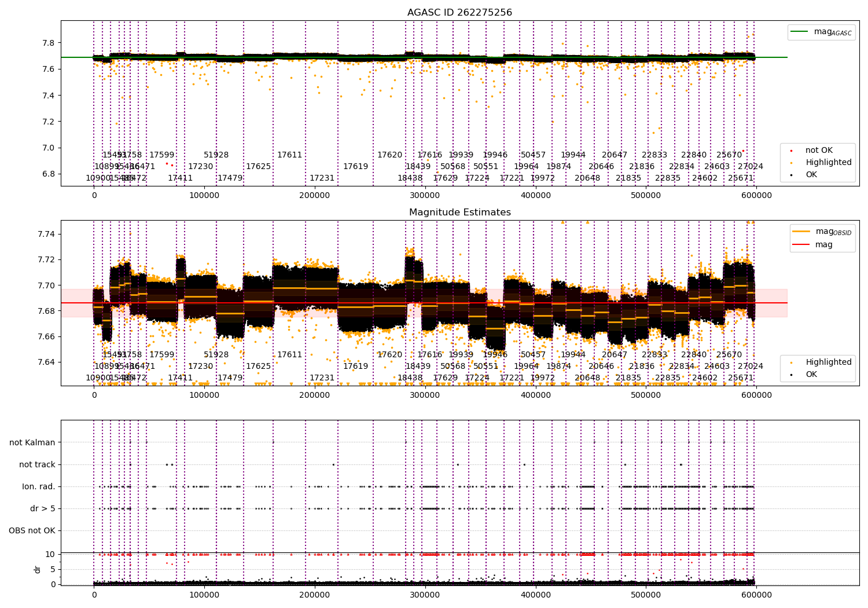Click 300000 x-axis tick in the top plot
The image size is (868, 608).
point(425,196)
